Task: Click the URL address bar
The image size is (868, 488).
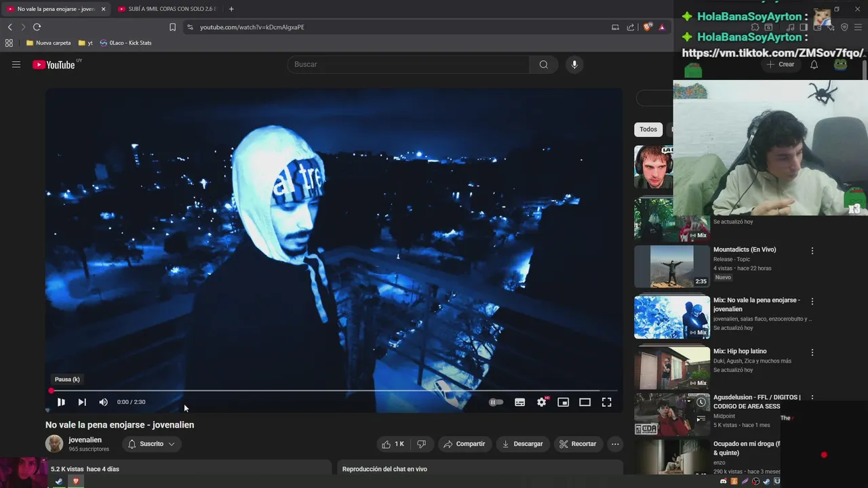Action: pos(400,27)
